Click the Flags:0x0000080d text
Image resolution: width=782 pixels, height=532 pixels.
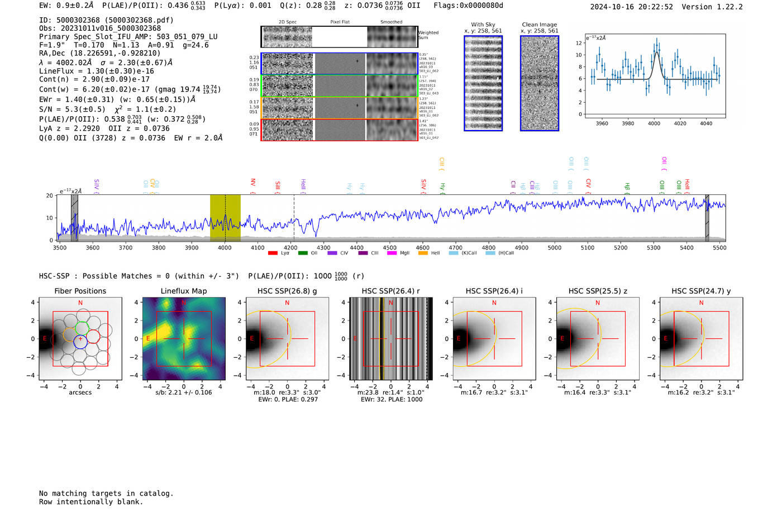(x=468, y=6)
